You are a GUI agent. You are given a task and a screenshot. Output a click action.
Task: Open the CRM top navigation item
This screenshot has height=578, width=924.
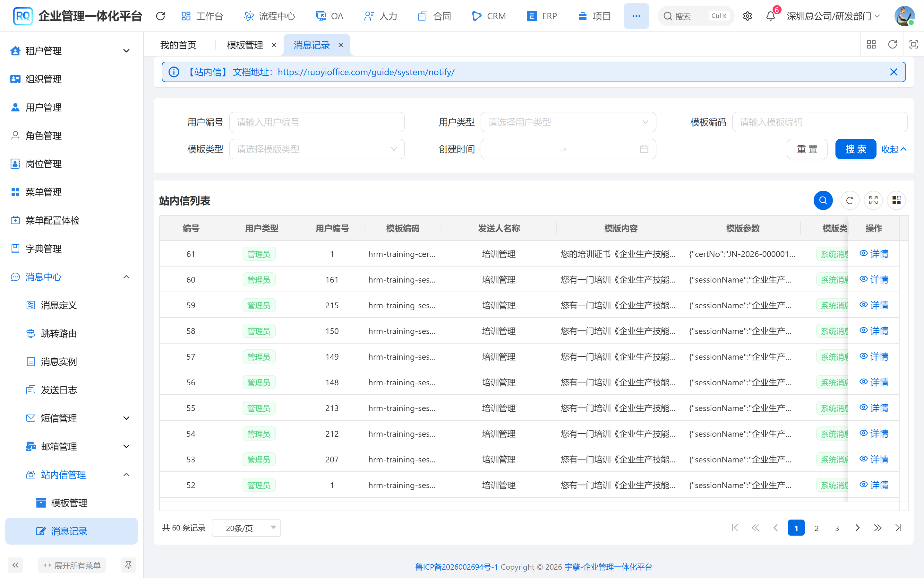(x=489, y=16)
